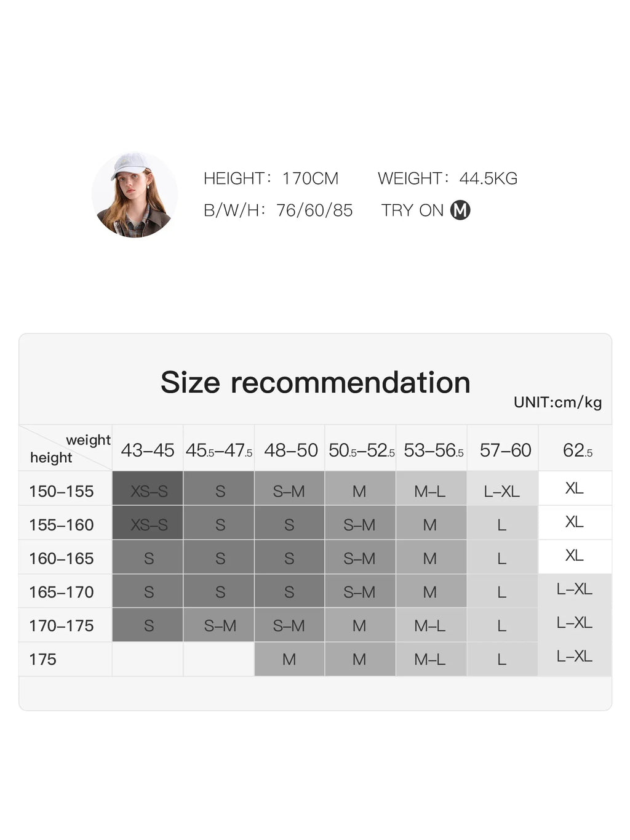
Task: Click the XL cell in the 160–165 row
Action: pyautogui.click(x=575, y=556)
